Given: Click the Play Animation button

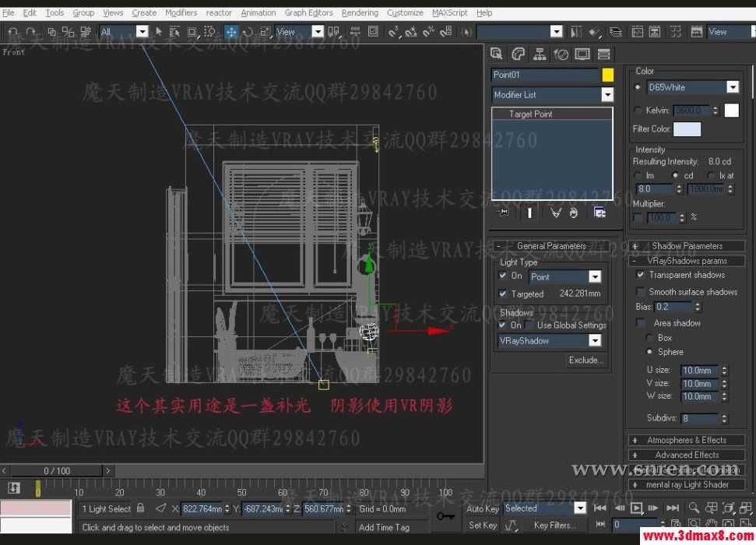Looking at the screenshot, I should click(636, 508).
